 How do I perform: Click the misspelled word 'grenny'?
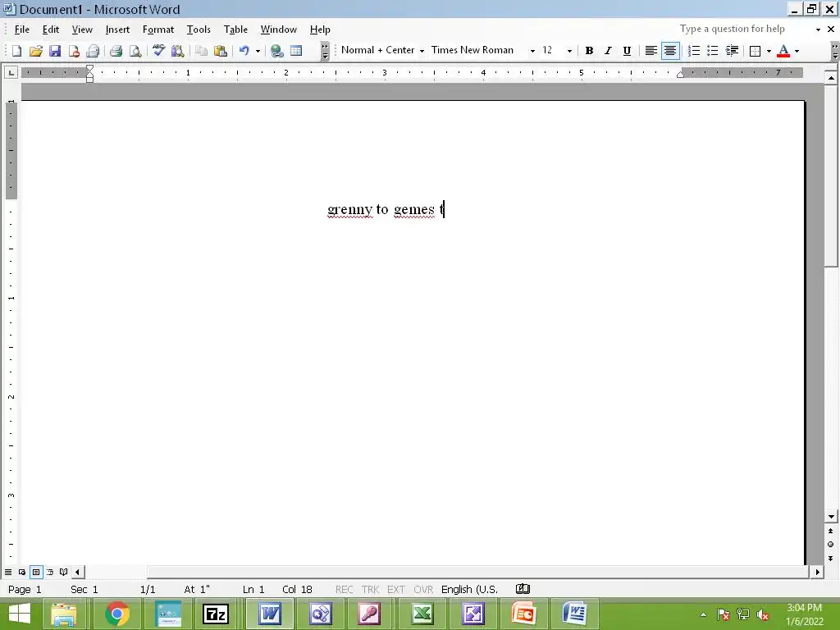tap(349, 209)
